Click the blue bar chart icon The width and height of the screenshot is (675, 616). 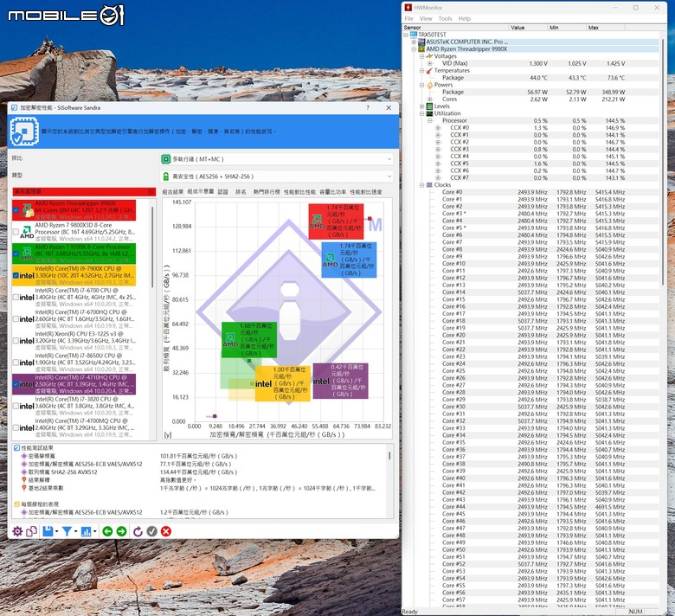coord(86,531)
